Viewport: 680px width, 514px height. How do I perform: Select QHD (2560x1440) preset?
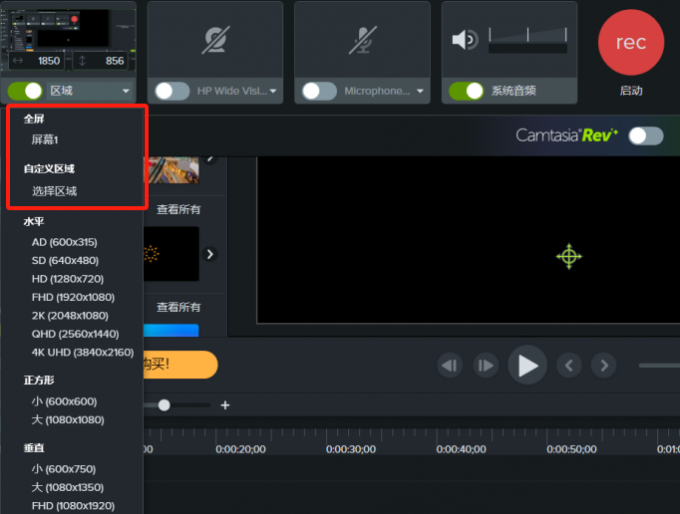[75, 334]
